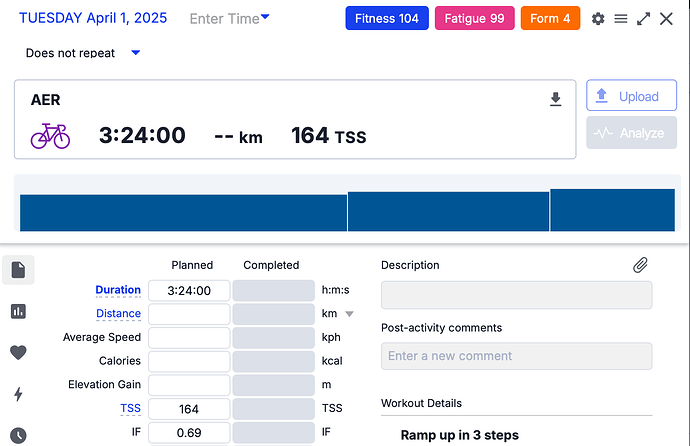Click the Description text box
The height and width of the screenshot is (446, 690).
click(x=517, y=295)
